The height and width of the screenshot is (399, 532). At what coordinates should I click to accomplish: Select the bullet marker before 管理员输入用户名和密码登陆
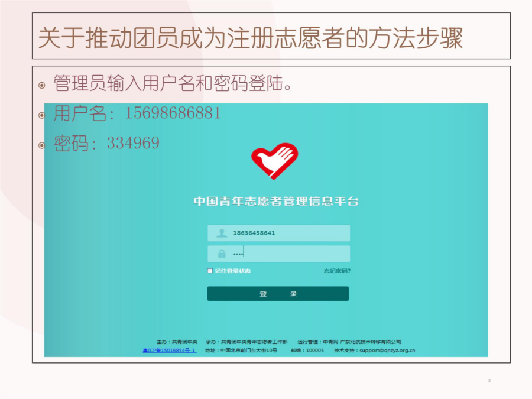pyautogui.click(x=42, y=85)
